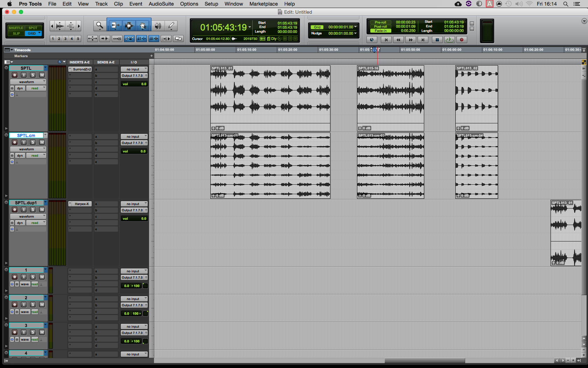Toggle Automation Follows Edit icon
This screenshot has height=368, width=588.
(x=129, y=39)
